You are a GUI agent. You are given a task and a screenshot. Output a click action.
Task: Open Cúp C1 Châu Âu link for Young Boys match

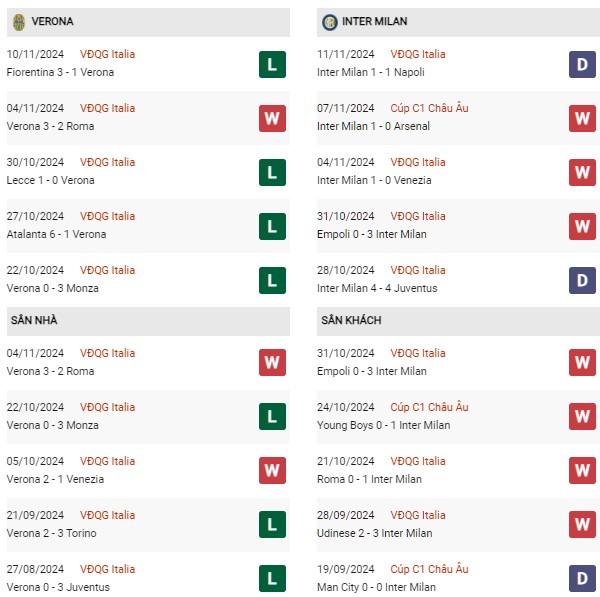point(429,407)
